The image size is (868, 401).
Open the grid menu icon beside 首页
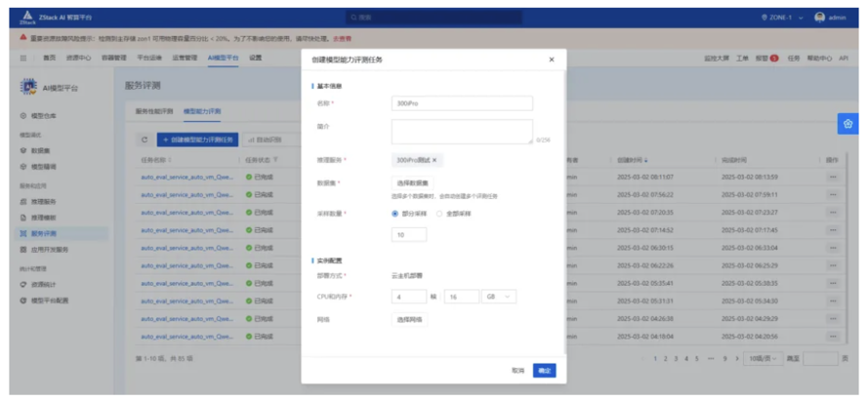(x=23, y=59)
